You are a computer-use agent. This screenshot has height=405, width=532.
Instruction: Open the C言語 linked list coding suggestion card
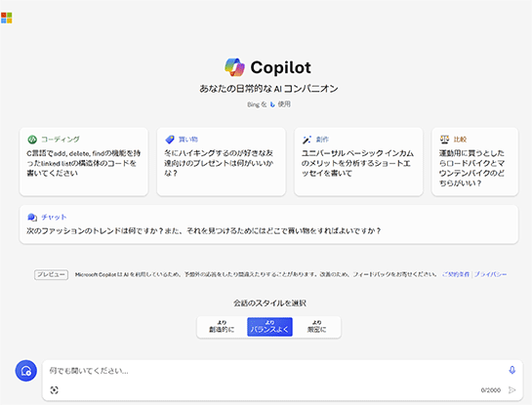(x=84, y=161)
